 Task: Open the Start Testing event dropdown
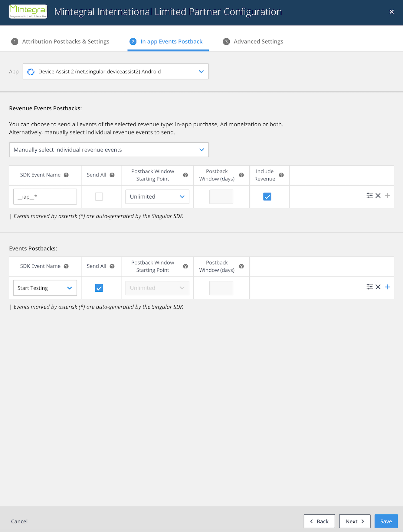coord(45,288)
